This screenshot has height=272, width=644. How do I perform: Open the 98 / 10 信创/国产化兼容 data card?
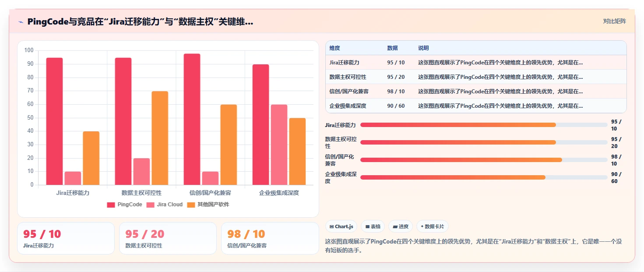pos(270,238)
